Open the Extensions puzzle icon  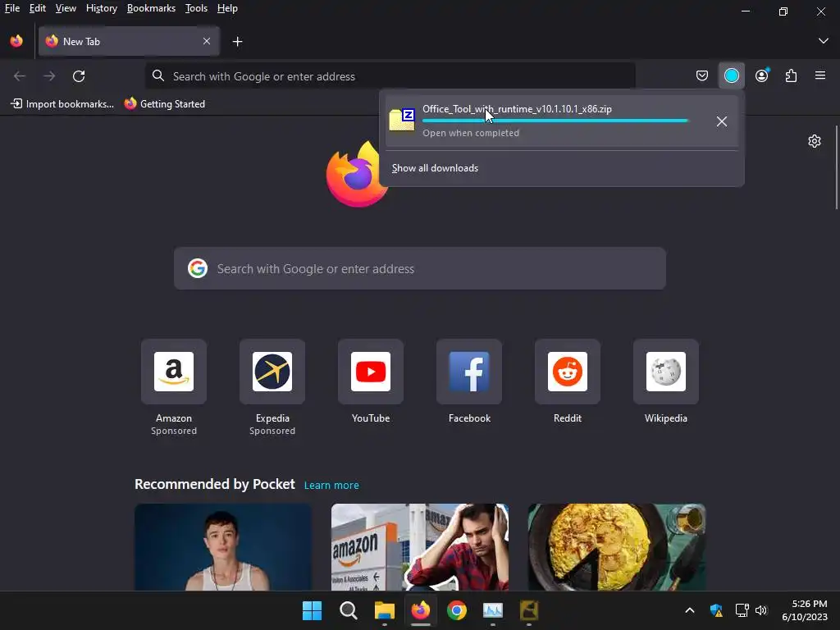point(791,76)
